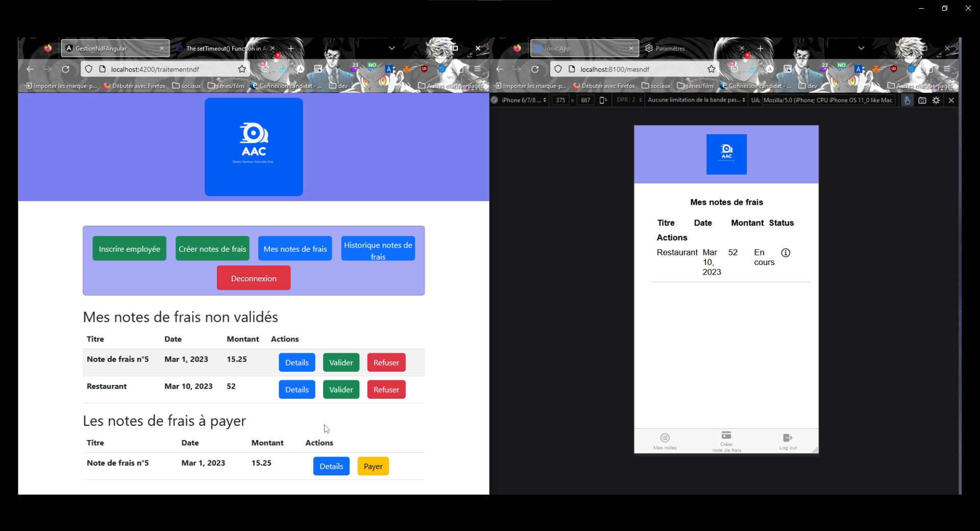Switch to the Paramètres browser tab
Viewport: 980px width, 531px height.
tap(670, 49)
